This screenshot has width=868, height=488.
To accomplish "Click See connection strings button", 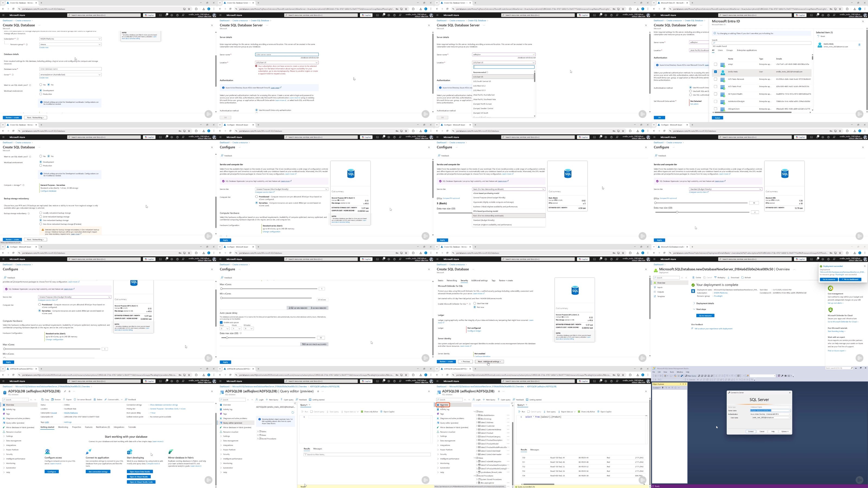I will point(98,472).
